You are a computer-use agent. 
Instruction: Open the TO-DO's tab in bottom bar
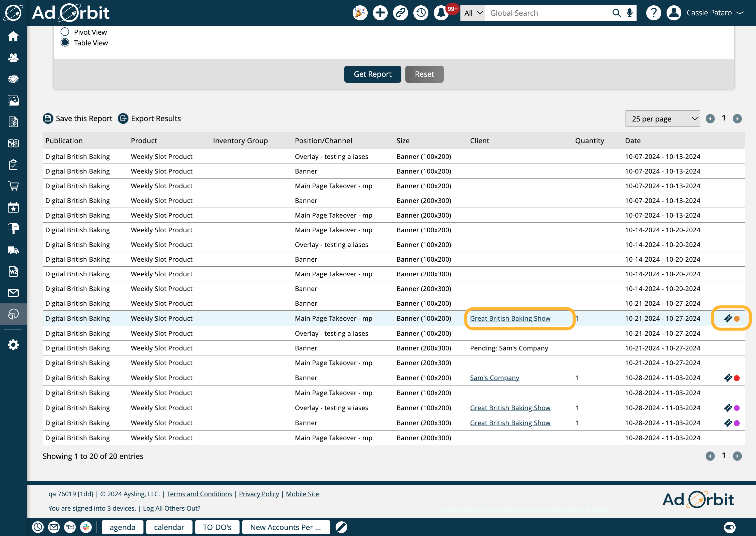tap(217, 527)
